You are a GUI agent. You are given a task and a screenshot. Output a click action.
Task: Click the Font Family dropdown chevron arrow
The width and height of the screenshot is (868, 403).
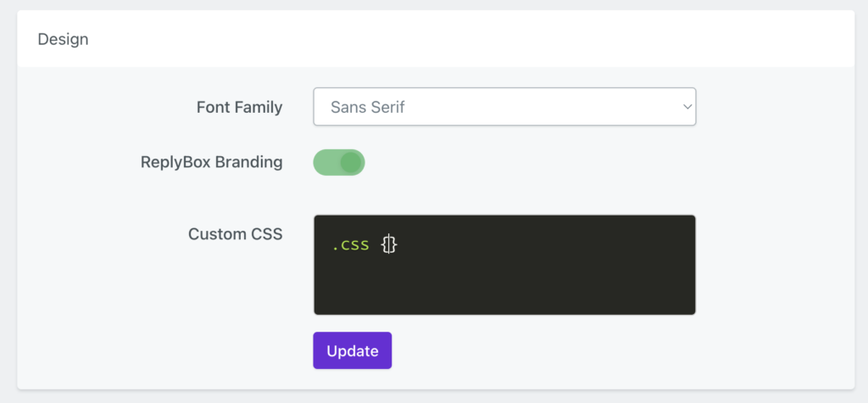[x=687, y=108]
